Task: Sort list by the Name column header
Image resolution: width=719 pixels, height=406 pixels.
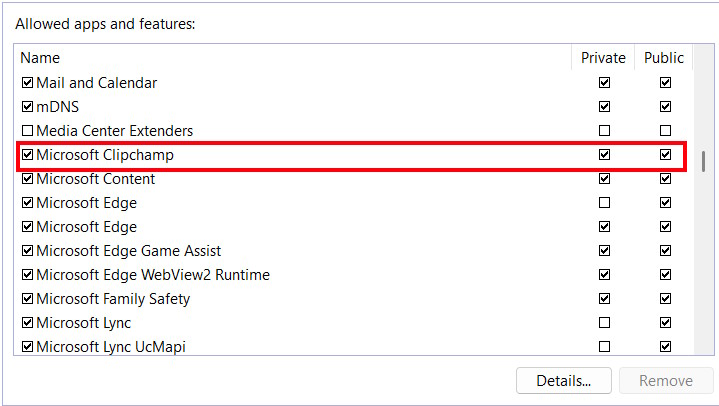Action: coord(290,58)
